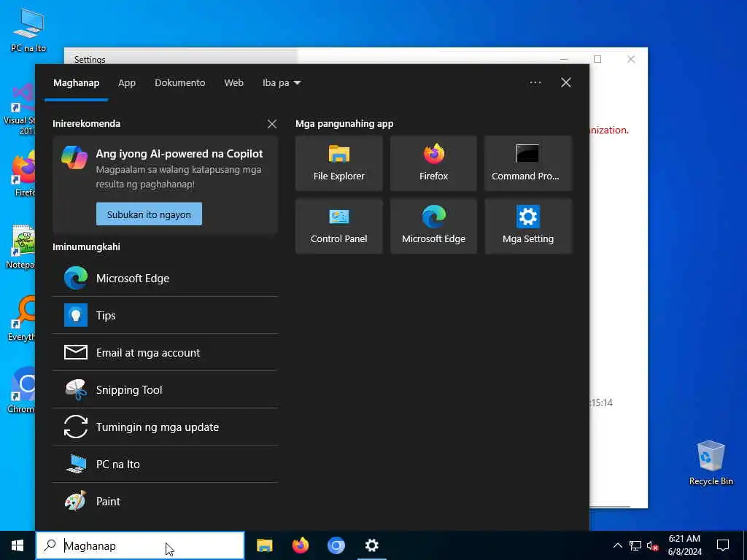Click the Maghanap search box
The image size is (747, 560).
tap(140, 545)
